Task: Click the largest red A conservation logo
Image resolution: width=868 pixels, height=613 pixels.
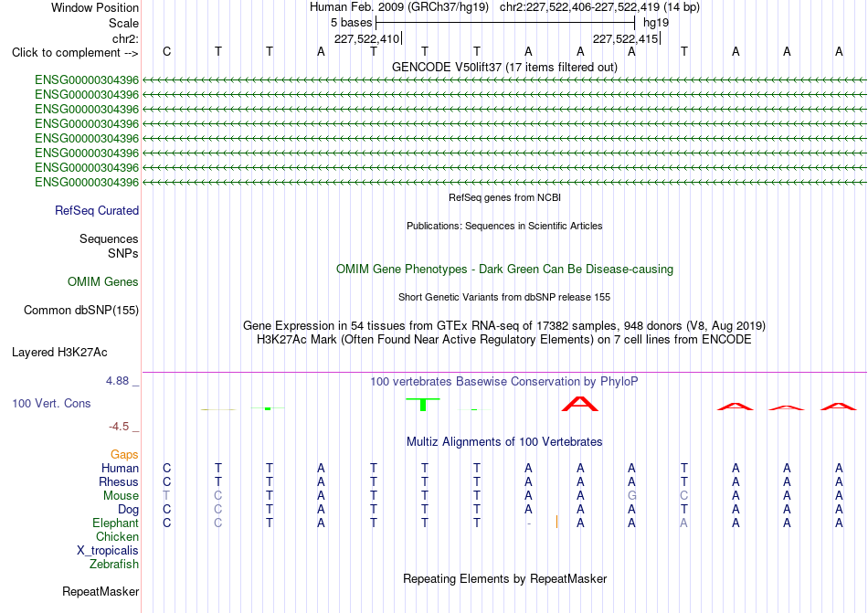Action: pyautogui.click(x=579, y=403)
